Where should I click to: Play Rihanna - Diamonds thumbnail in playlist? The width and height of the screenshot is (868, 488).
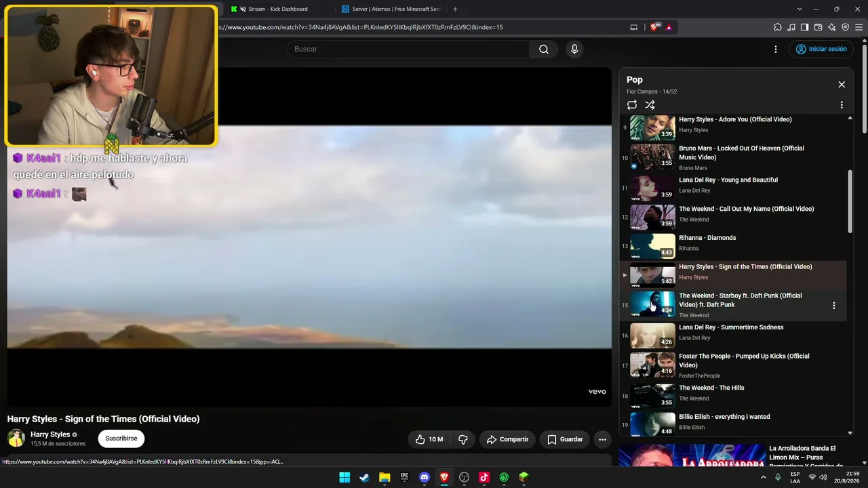click(652, 246)
